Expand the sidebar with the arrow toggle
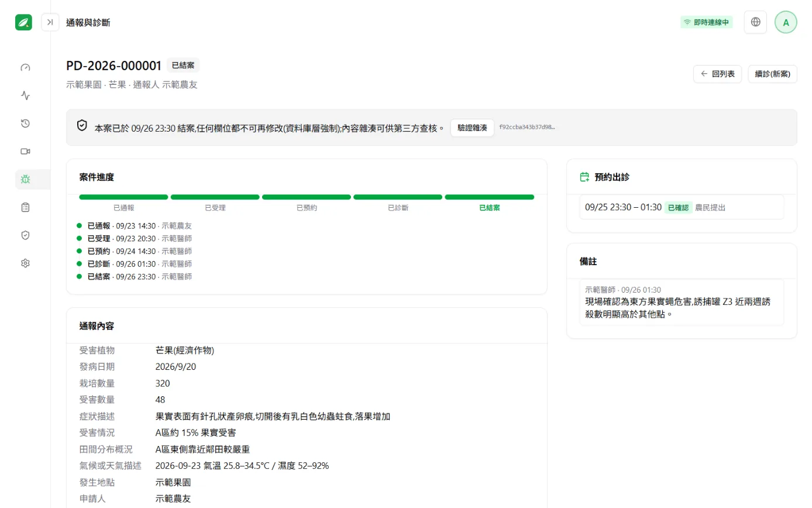The width and height of the screenshot is (812, 508). tap(50, 22)
